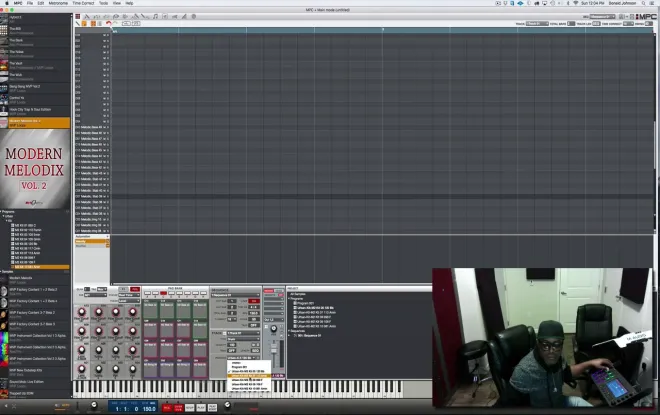Select pad bank A button
The width and height of the screenshot is (660, 415).
(x=147, y=293)
